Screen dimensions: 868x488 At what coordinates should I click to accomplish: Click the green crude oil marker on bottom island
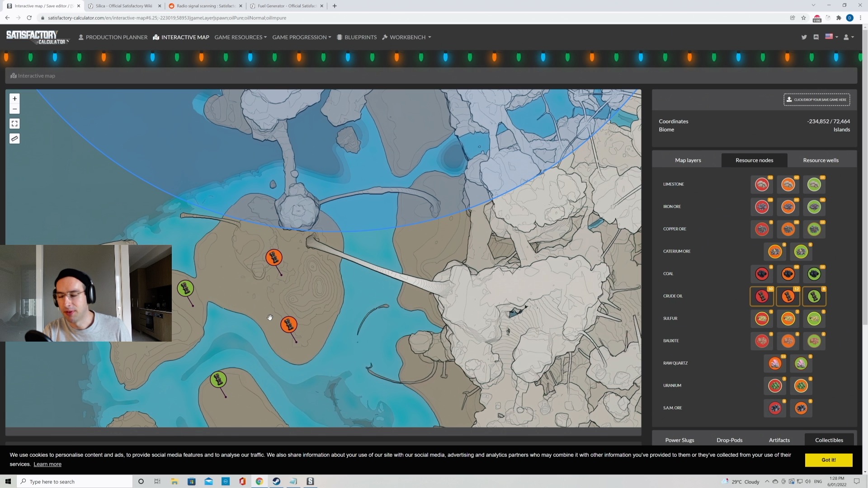[x=218, y=379]
